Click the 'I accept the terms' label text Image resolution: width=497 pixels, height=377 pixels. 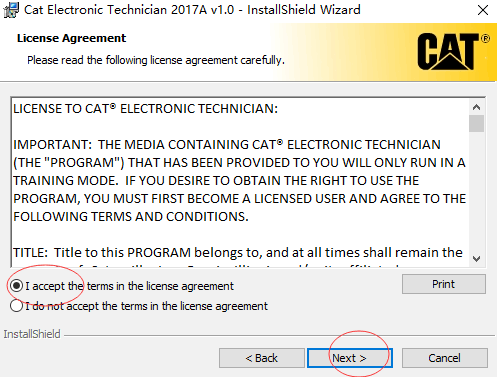[130, 286]
